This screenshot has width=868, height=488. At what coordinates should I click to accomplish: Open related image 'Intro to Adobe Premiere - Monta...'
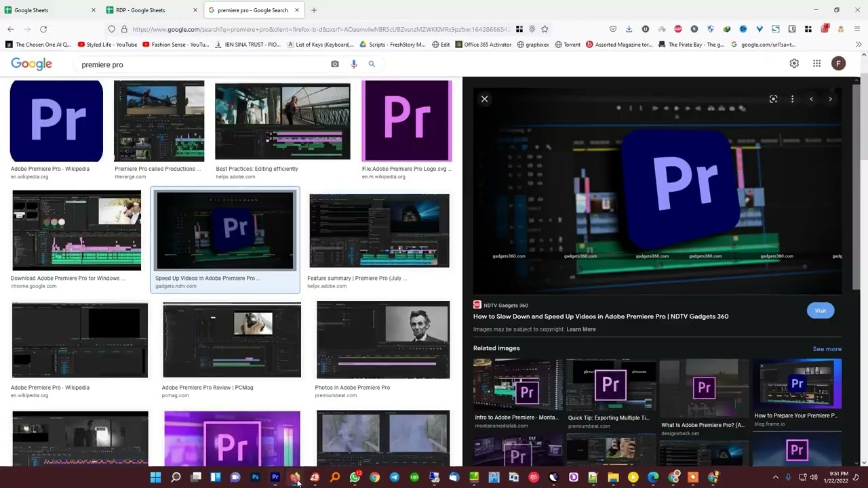click(518, 384)
